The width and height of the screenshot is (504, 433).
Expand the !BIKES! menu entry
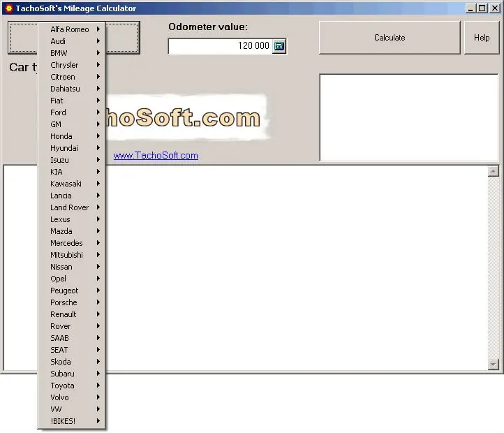(63, 421)
